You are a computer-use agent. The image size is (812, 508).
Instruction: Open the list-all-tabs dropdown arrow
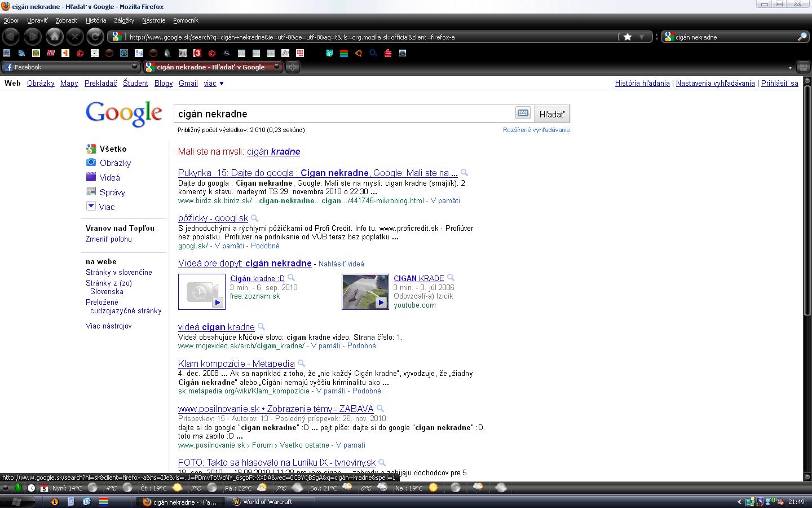coord(789,68)
